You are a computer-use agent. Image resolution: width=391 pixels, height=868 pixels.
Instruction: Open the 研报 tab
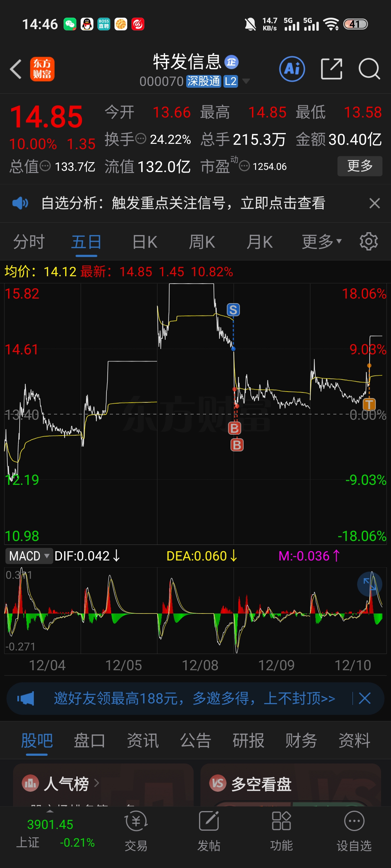pyautogui.click(x=248, y=741)
